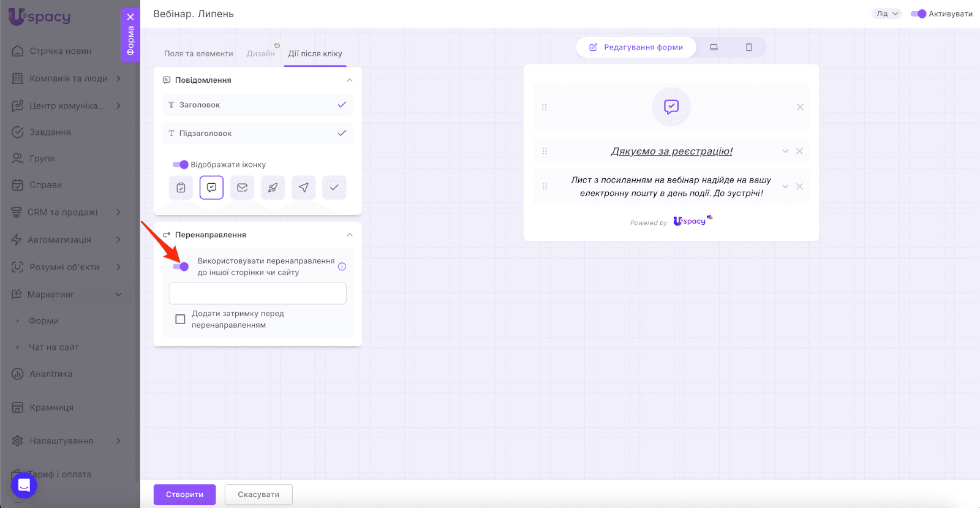This screenshot has height=508, width=980.
Task: Select the chat bubble checkmark icon option
Action: (x=211, y=188)
